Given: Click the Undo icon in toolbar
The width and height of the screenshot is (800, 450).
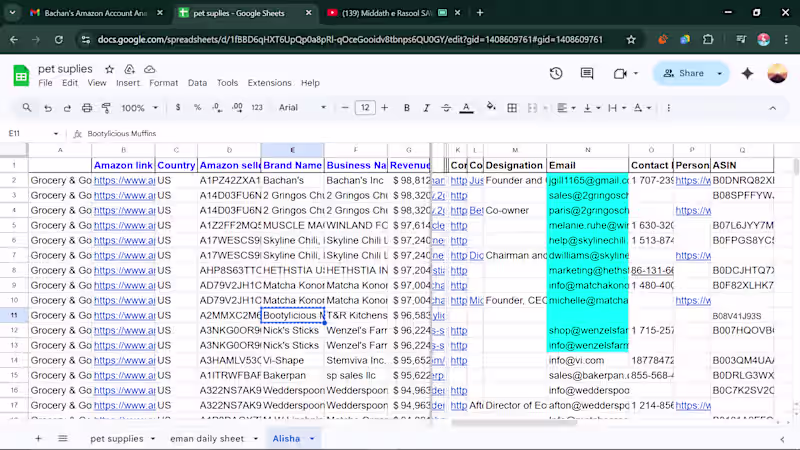Looking at the screenshot, I should (48, 108).
